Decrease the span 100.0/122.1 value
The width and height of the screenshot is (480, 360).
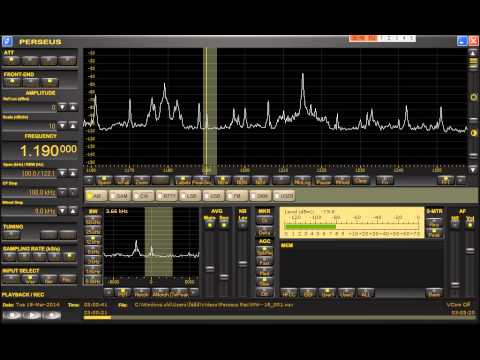tap(62, 173)
